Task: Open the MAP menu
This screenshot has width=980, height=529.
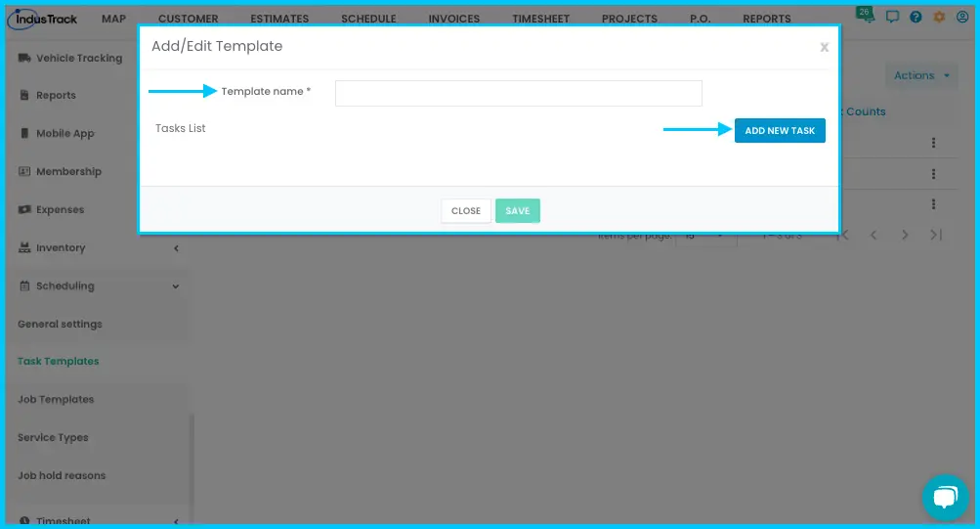Action: 113,19
